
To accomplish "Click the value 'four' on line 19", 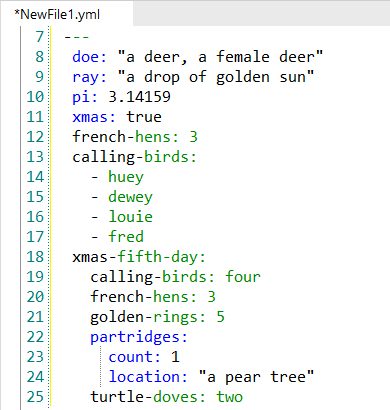I will point(243,277).
